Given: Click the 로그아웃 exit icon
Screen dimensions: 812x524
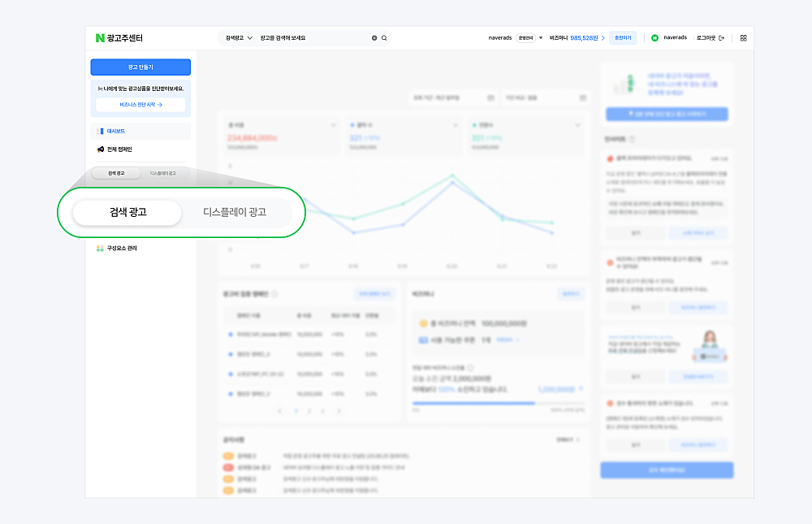Looking at the screenshot, I should [x=720, y=38].
